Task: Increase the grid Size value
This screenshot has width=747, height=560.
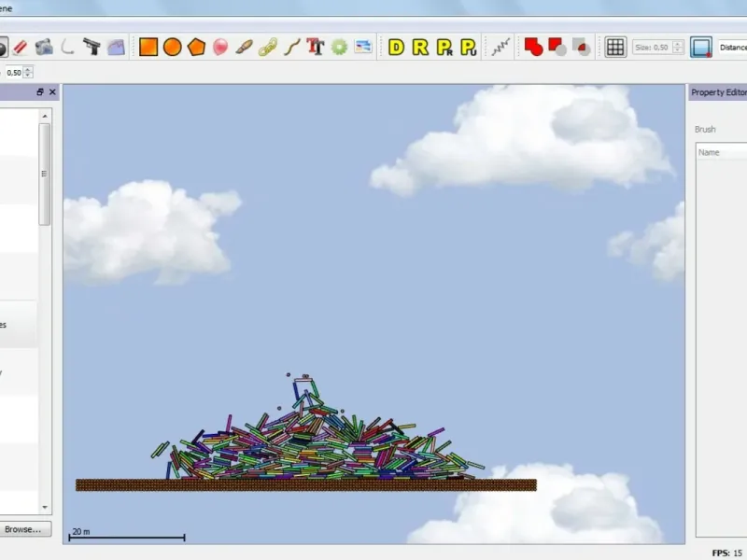Action: click(x=678, y=44)
